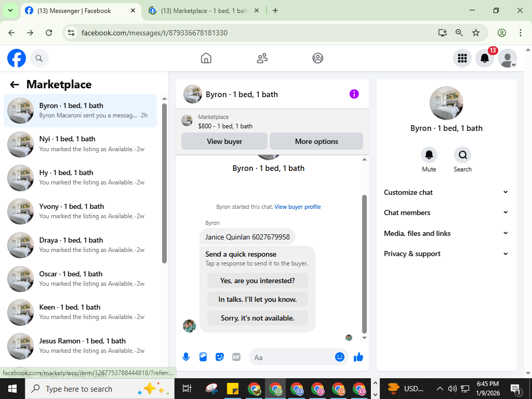
Task: Open the View buyer profile link
Action: coord(298,207)
